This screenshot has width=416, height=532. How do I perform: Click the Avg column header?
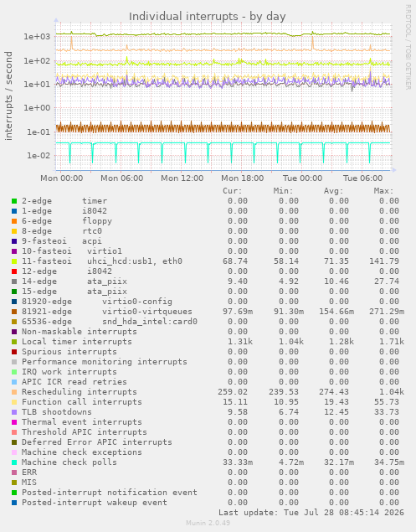[333, 191]
